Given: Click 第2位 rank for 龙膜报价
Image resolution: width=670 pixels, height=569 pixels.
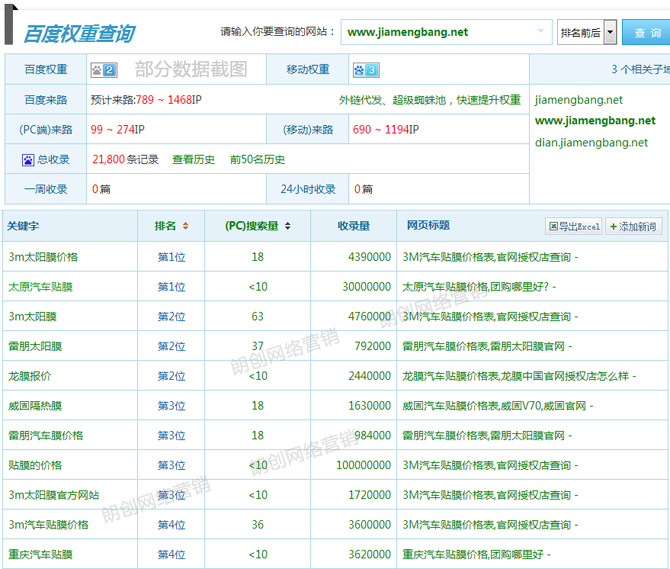Looking at the screenshot, I should [x=171, y=376].
